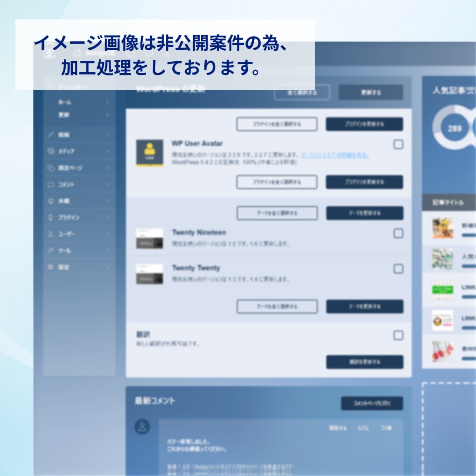
Task: Click テーマを更新する below Twenty Twenty
Action: (364, 307)
